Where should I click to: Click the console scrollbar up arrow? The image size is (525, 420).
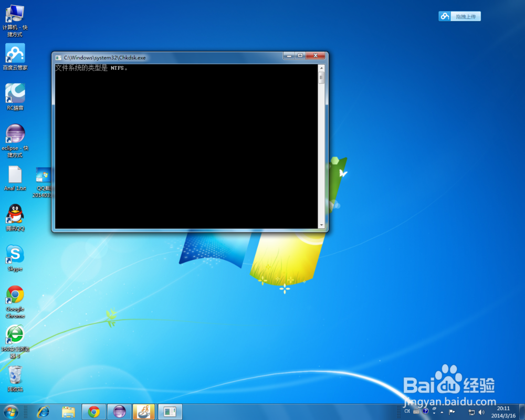coord(321,67)
